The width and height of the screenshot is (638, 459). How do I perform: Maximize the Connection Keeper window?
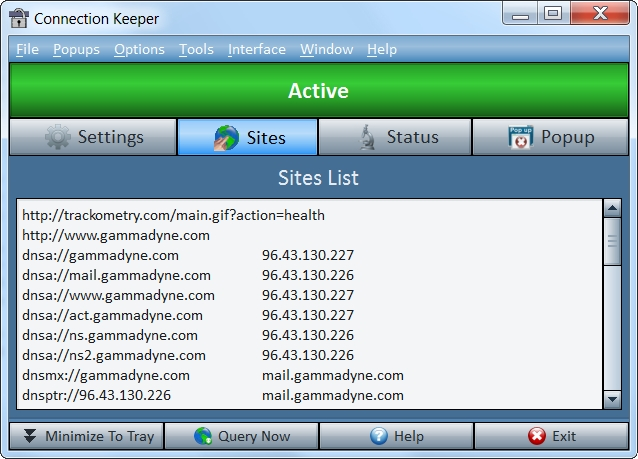553,13
